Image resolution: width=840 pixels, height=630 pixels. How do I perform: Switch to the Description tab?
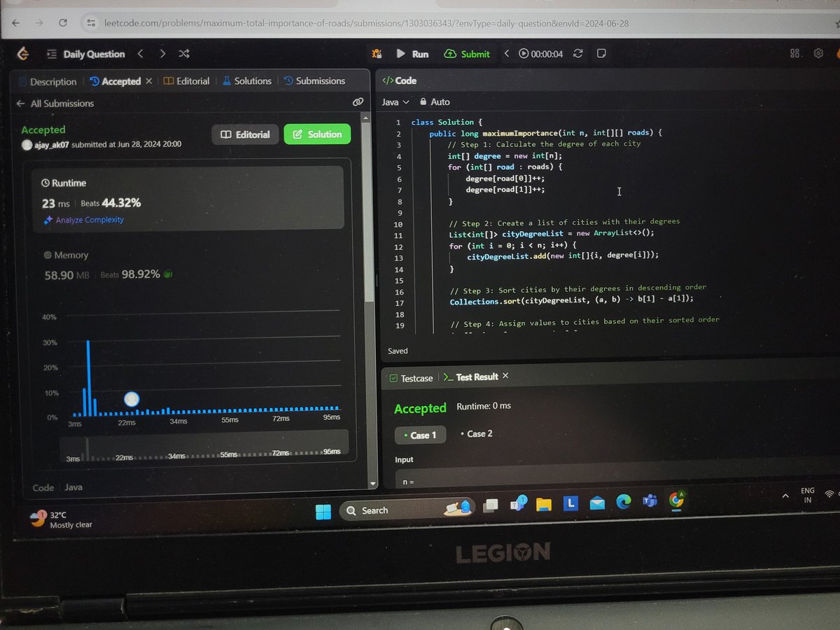coord(48,82)
